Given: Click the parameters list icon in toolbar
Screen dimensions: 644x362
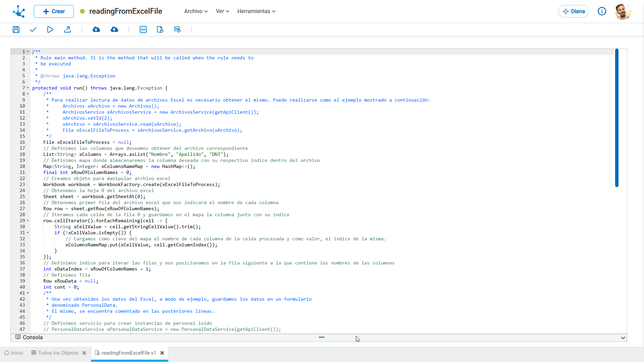Looking at the screenshot, I should tap(177, 29).
